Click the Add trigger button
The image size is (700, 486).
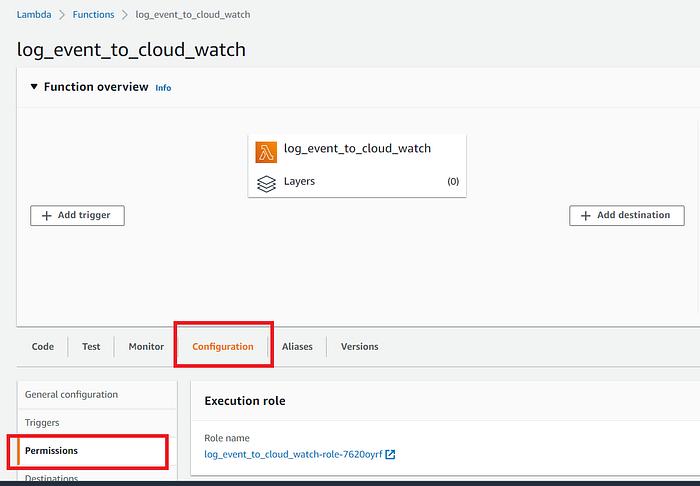(x=77, y=216)
